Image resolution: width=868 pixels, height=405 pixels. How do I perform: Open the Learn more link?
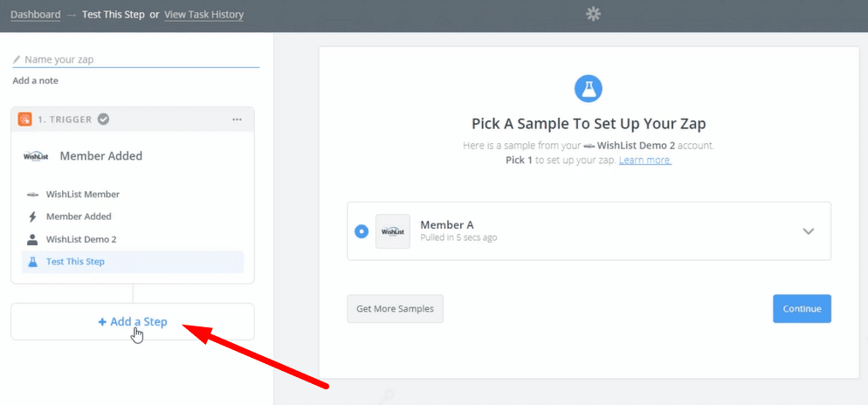(645, 160)
